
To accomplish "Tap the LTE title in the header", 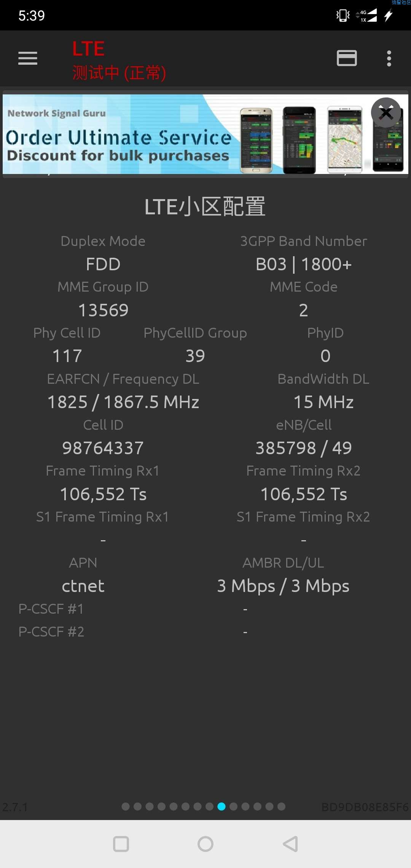I will pyautogui.click(x=89, y=49).
